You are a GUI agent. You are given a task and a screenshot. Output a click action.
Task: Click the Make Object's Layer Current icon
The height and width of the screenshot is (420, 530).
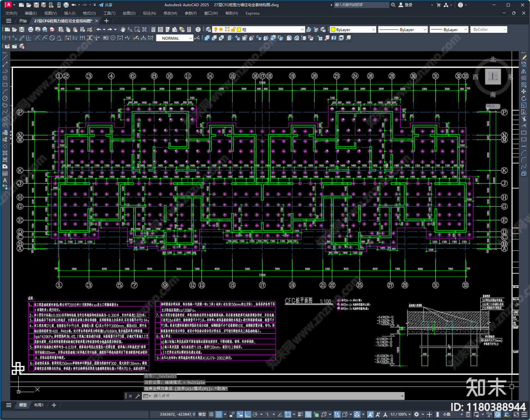point(309,29)
